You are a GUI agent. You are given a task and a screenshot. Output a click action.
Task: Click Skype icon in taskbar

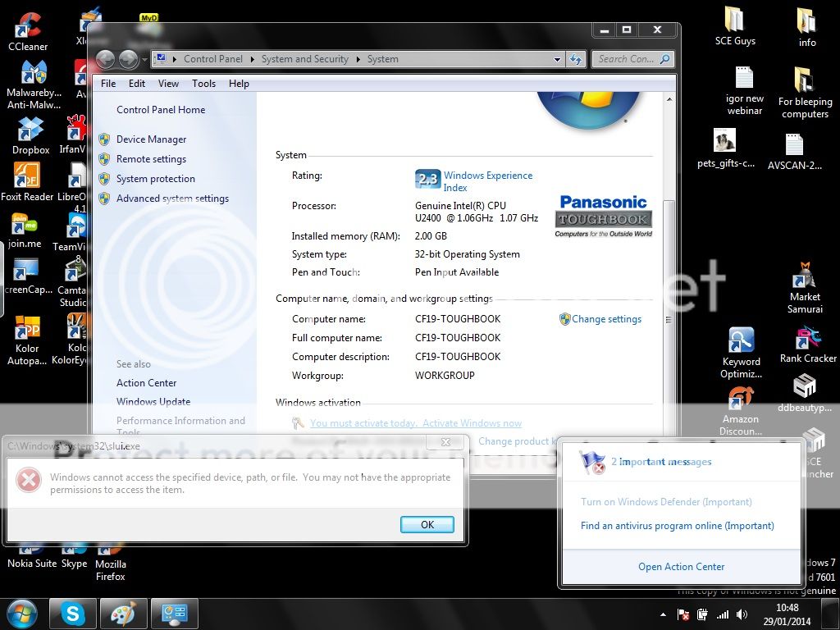(72, 614)
